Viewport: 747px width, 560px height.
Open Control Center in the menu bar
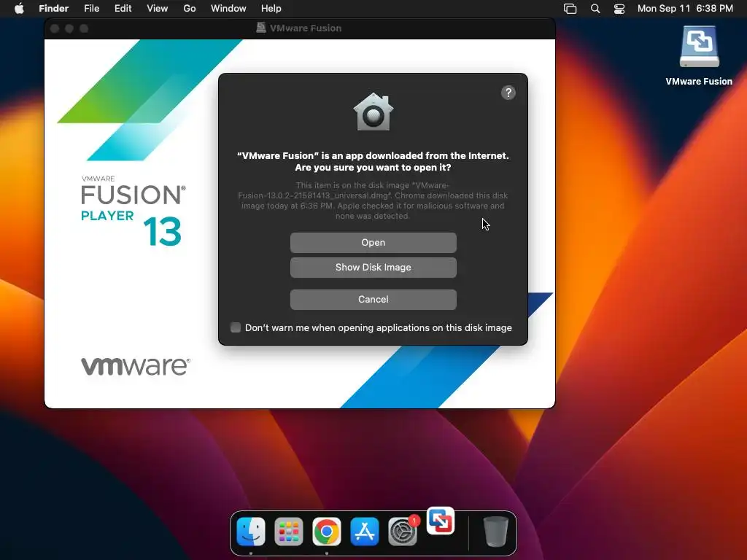pos(619,9)
